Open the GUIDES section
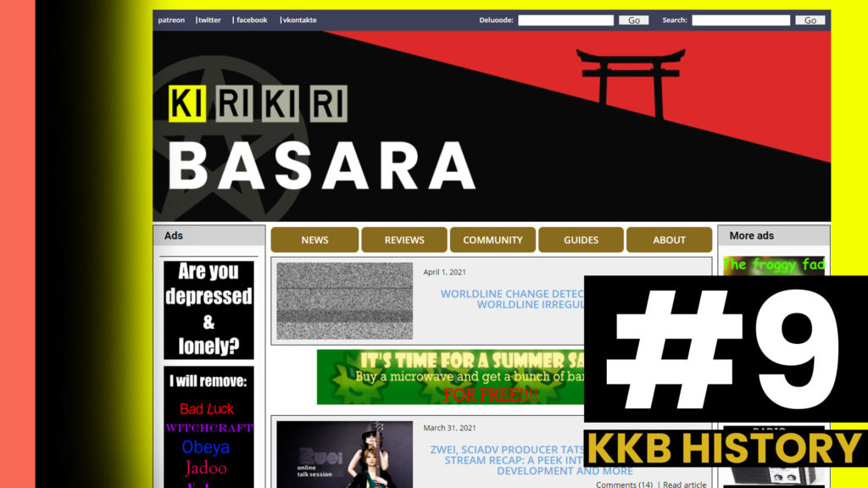Image resolution: width=868 pixels, height=488 pixels. coord(581,240)
